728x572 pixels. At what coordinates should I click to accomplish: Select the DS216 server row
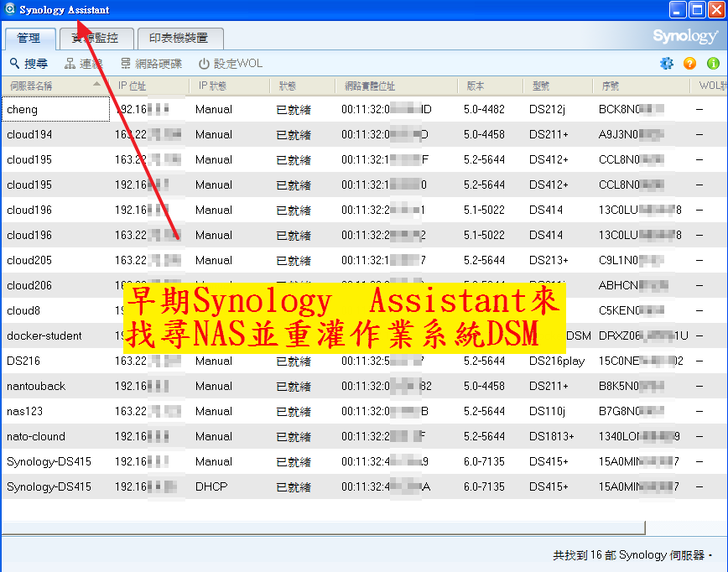[x=364, y=361]
